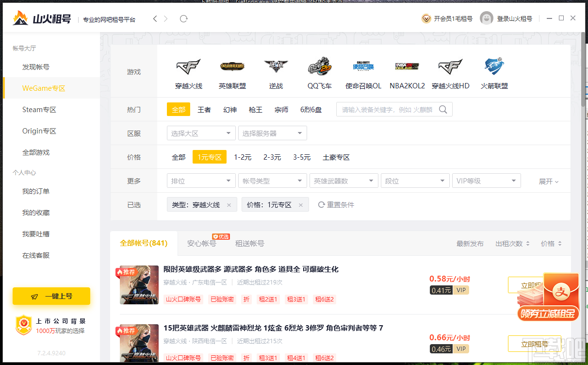
Task: Open the 帐号类型 dropdown
Action: [x=273, y=181]
